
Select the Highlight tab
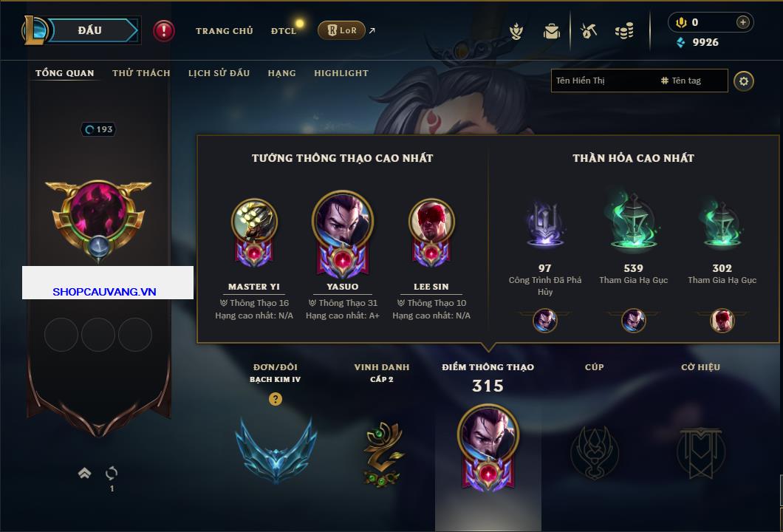coord(341,73)
